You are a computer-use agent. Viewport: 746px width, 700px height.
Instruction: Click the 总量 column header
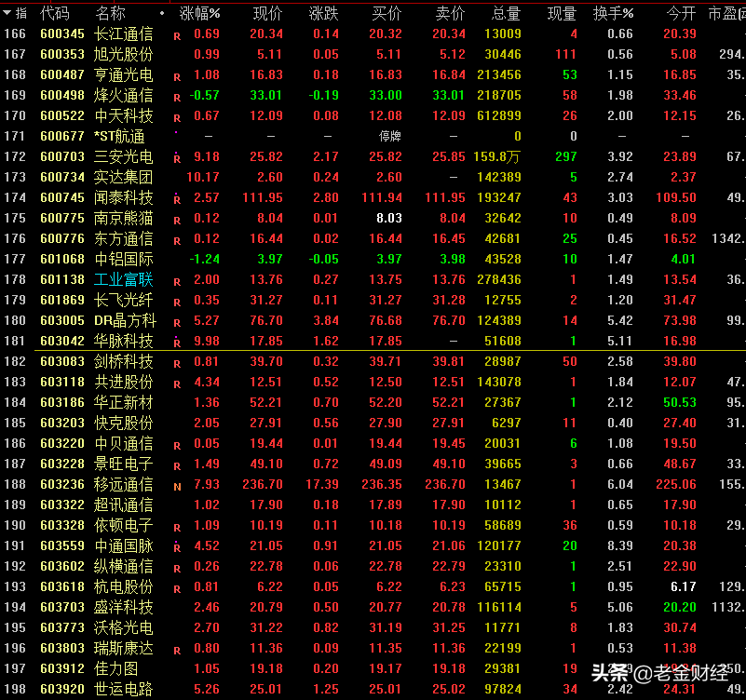(x=506, y=13)
